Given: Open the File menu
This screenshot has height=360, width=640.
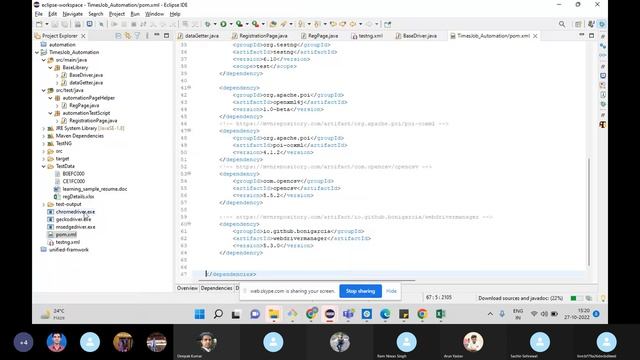Looking at the screenshot, I should [39, 14].
